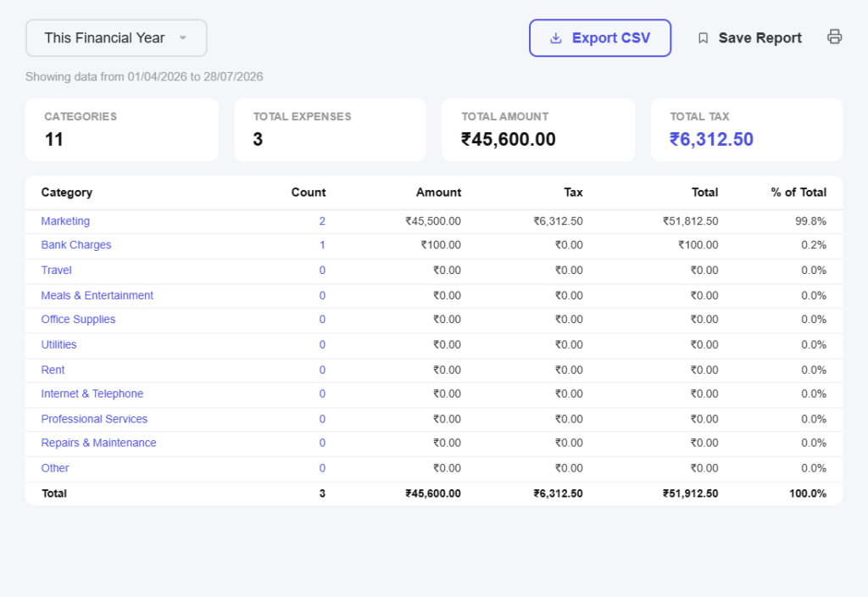Click the grand total ₹51,912.50
868x597 pixels.
(690, 494)
